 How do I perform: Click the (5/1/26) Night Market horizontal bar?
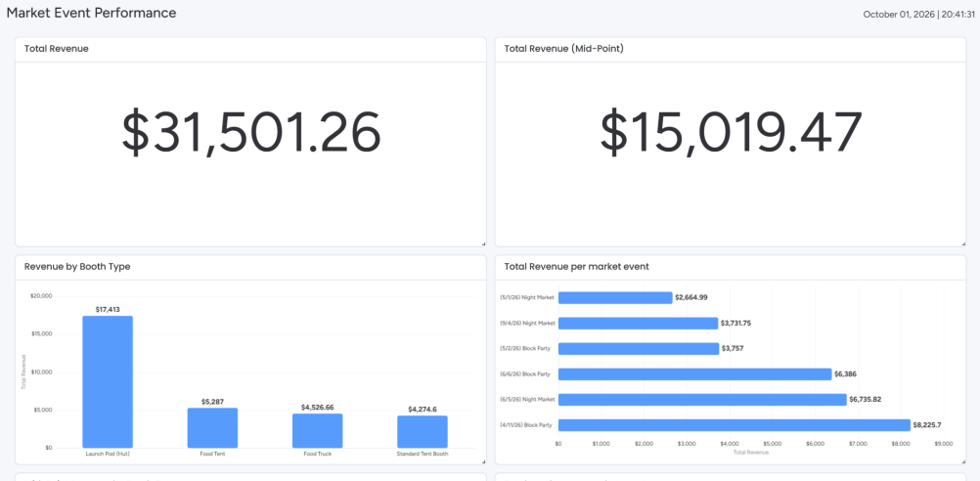(x=615, y=298)
